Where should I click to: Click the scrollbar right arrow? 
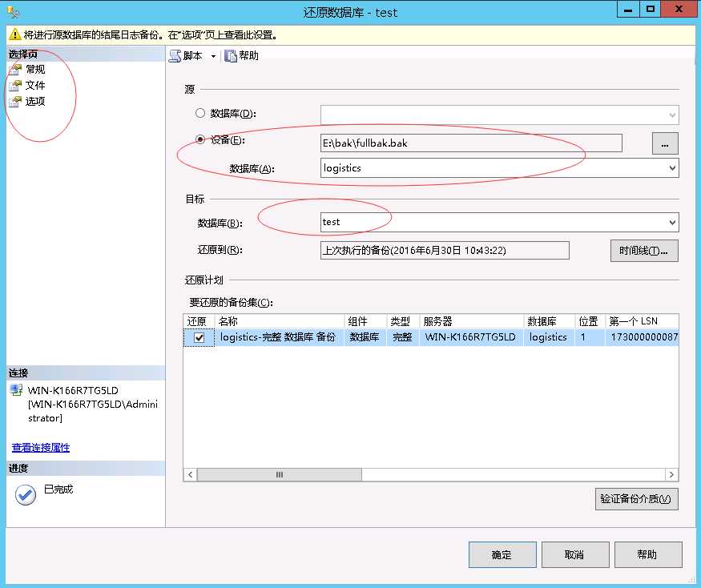(671, 474)
